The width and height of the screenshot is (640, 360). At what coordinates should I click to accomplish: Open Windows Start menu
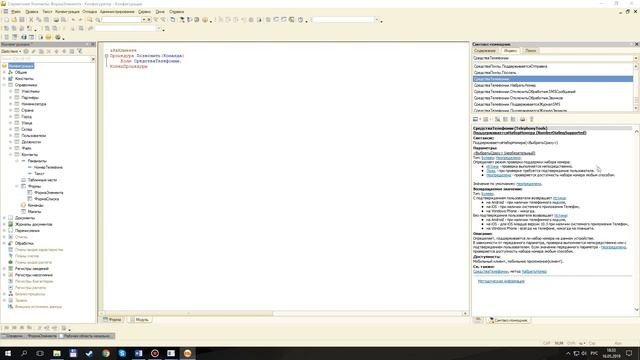pos(8,353)
